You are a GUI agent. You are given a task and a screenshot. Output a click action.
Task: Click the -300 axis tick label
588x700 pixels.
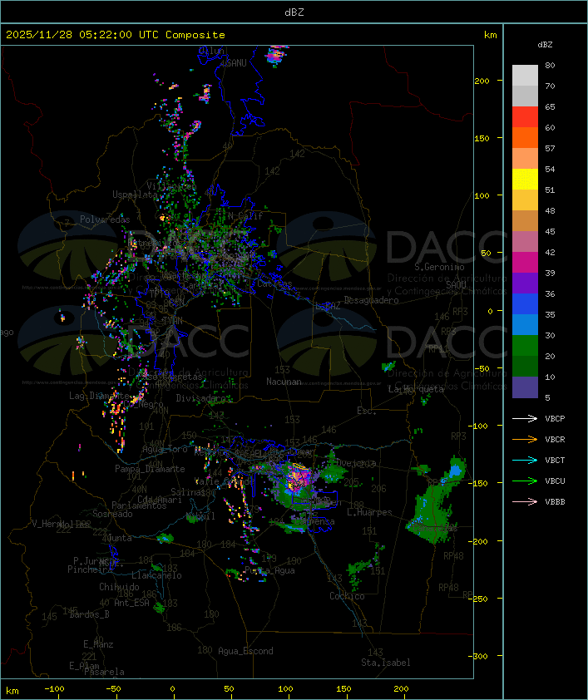(477, 656)
